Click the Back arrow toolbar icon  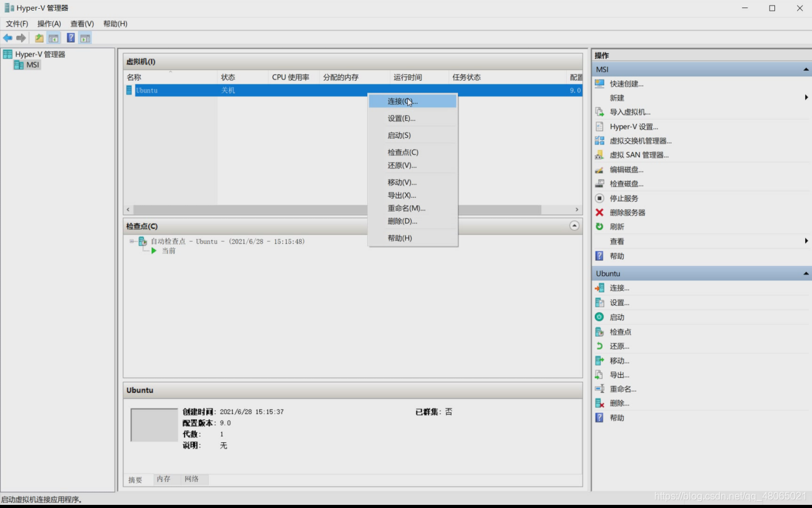tap(8, 38)
